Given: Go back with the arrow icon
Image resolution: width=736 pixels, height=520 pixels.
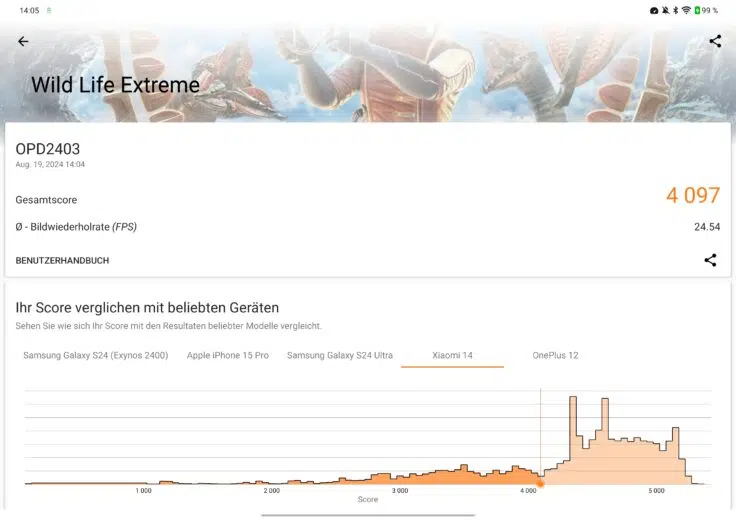Looking at the screenshot, I should (23, 41).
